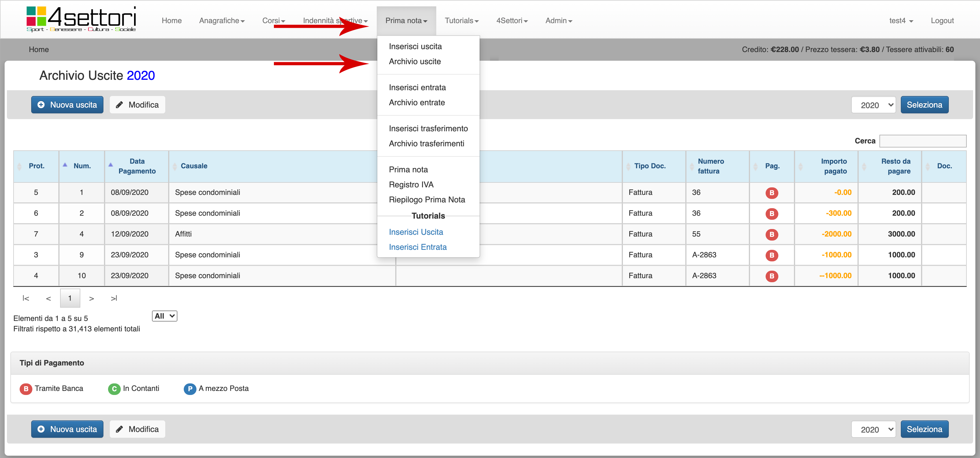Go to first page of table
The width and height of the screenshot is (980, 458).
pyautogui.click(x=25, y=298)
